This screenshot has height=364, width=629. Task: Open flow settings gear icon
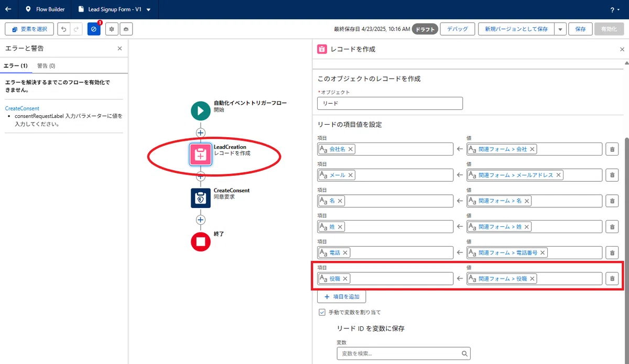[111, 29]
